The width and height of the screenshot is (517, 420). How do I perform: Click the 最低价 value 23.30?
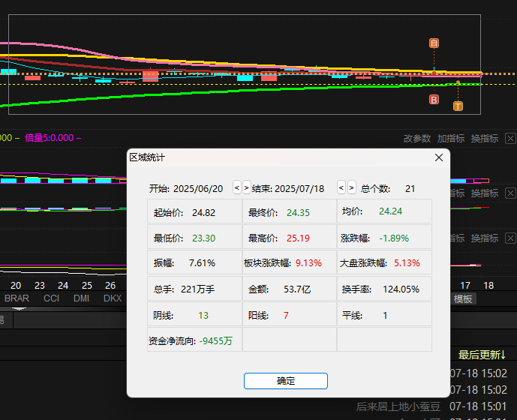[203, 238]
